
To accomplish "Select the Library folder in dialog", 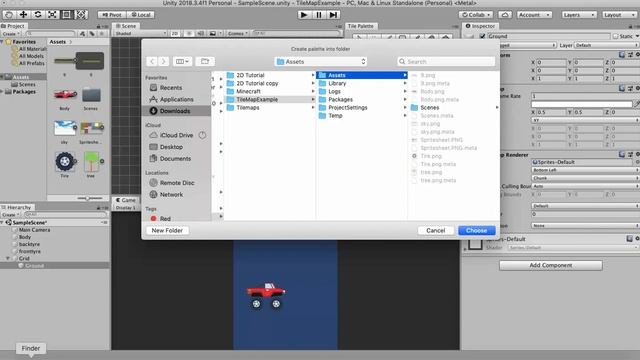I will click(x=362, y=83).
